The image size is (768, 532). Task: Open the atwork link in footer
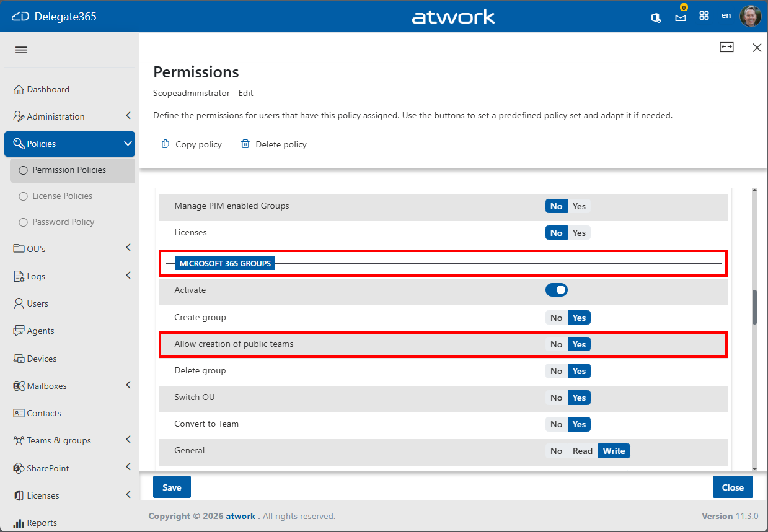tap(241, 516)
